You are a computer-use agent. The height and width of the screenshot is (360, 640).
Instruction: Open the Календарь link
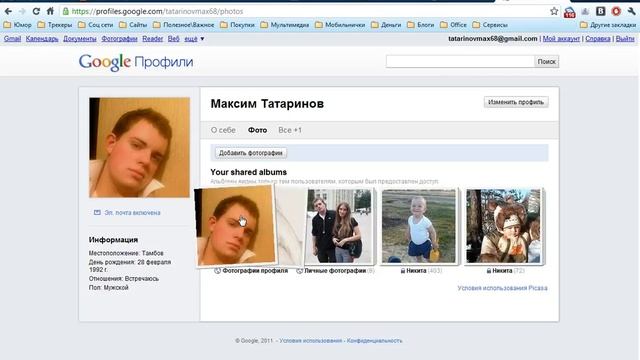42,39
